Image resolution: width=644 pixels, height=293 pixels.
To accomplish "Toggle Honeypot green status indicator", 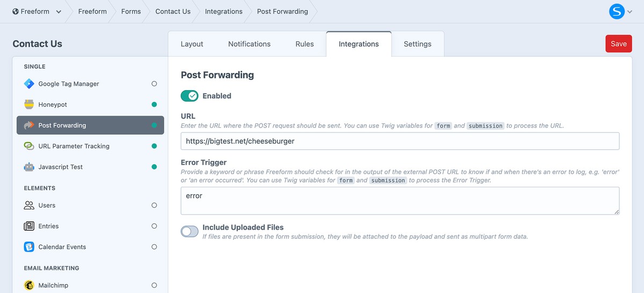I will tap(154, 105).
